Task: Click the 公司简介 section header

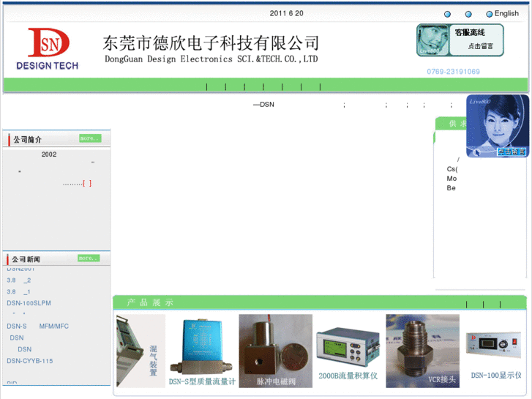Action: [x=27, y=140]
